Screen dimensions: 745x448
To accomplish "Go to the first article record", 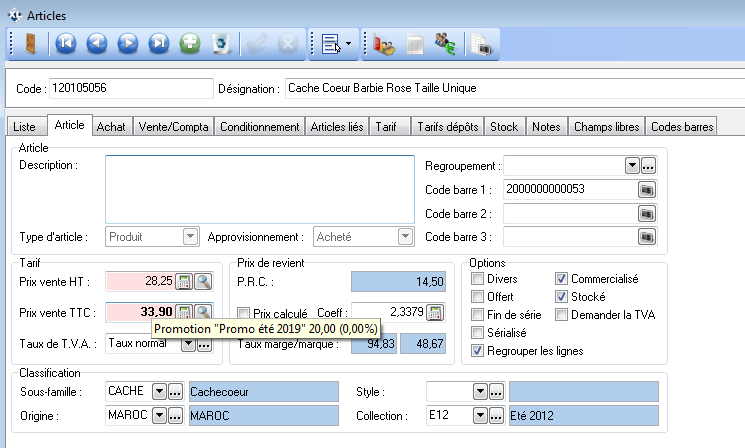I will pos(65,44).
